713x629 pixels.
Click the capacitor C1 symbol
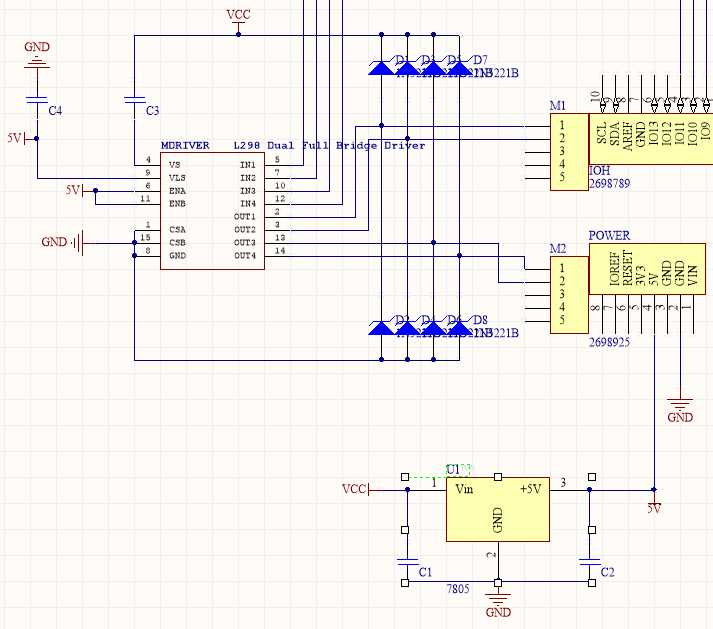407,561
